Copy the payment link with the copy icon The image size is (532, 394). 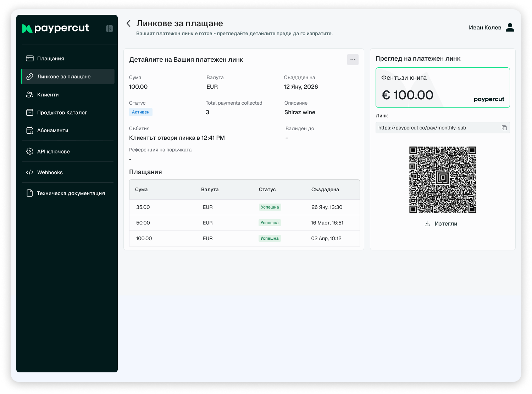pos(504,128)
